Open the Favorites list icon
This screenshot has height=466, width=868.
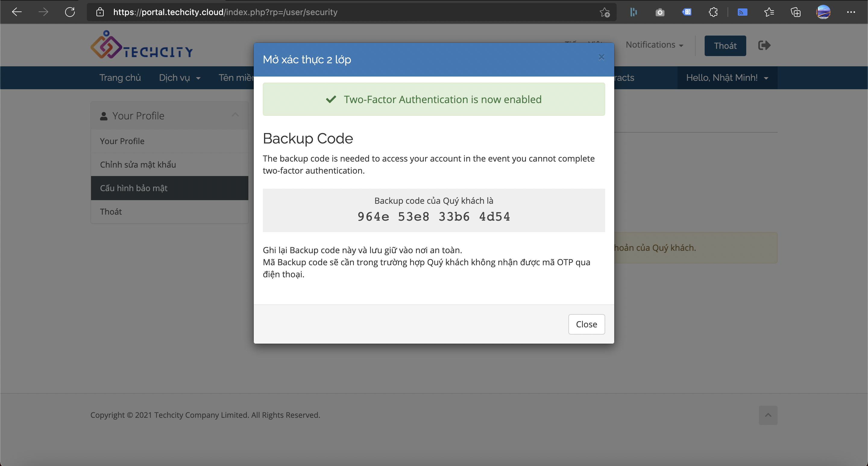769,12
